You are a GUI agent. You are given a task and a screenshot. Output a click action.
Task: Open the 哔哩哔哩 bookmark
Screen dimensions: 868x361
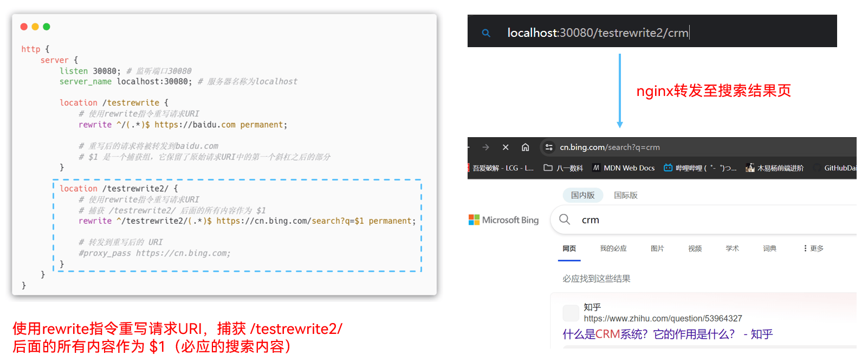tap(700, 168)
